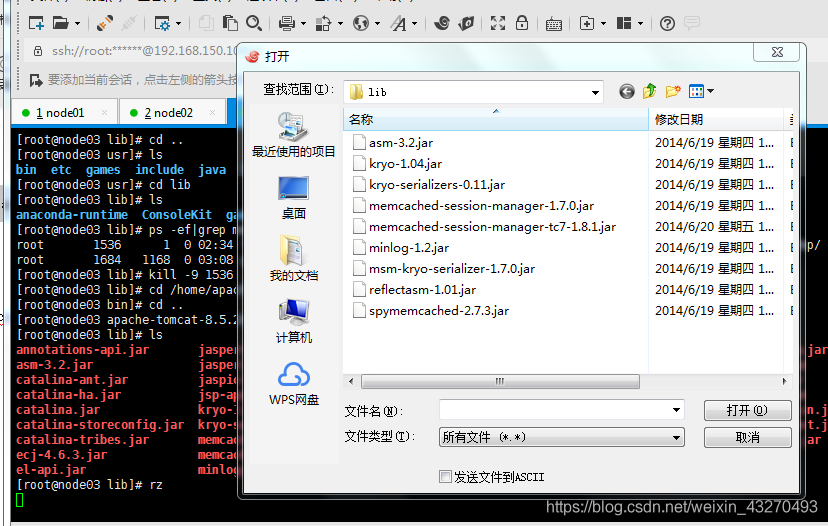The height and width of the screenshot is (526, 828).
Task: Switch to the node01 session tab
Action: tap(61, 113)
